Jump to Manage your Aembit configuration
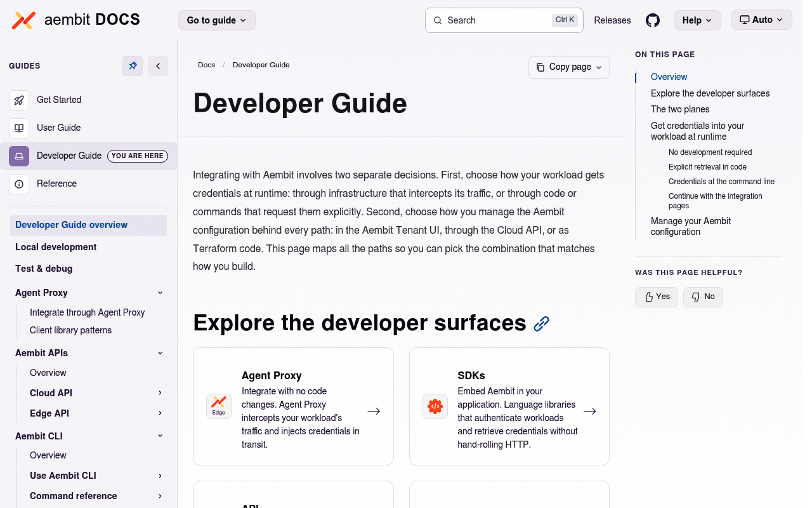 click(691, 226)
